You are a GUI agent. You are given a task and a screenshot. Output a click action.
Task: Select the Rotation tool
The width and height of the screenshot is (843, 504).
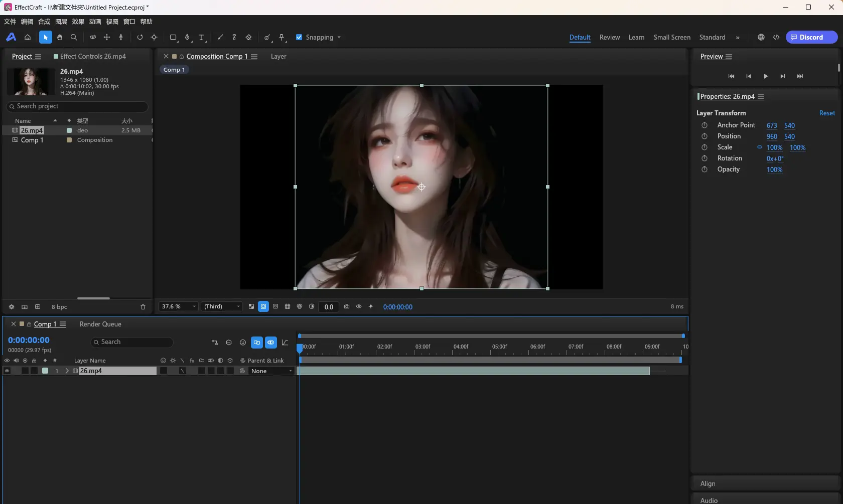click(x=140, y=37)
